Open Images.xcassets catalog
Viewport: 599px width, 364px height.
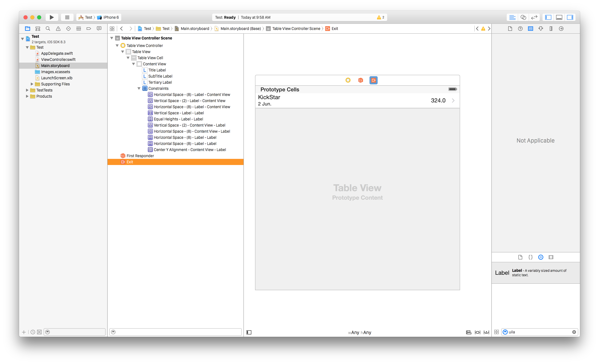click(x=56, y=72)
